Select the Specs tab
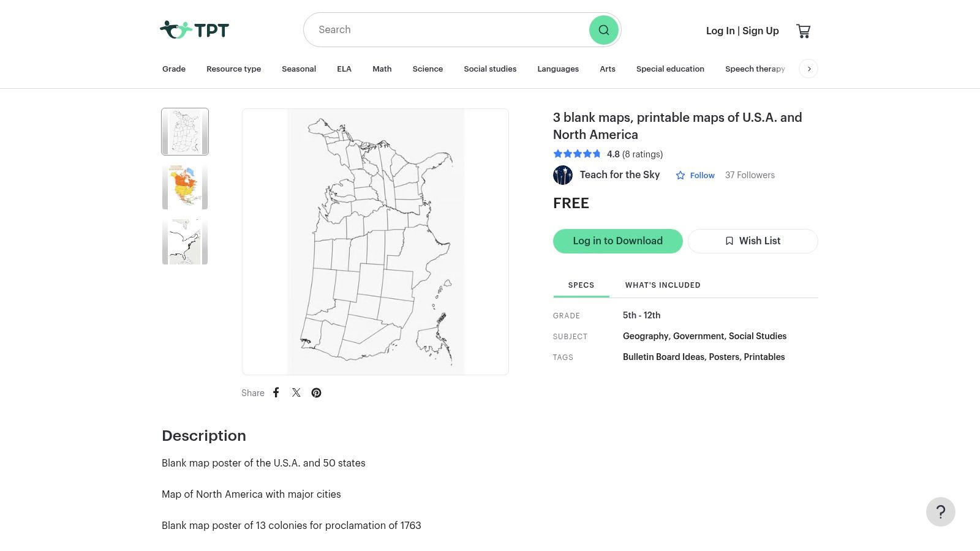The width and height of the screenshot is (980, 551). 581,285
